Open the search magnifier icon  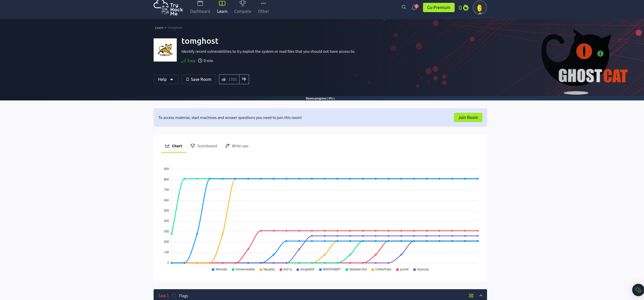coord(404,7)
